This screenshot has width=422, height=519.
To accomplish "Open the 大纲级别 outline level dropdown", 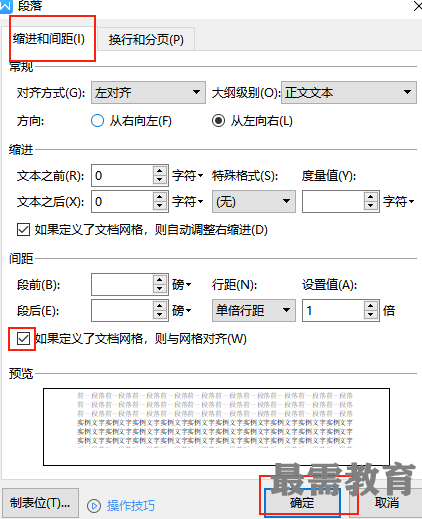I will [349, 92].
